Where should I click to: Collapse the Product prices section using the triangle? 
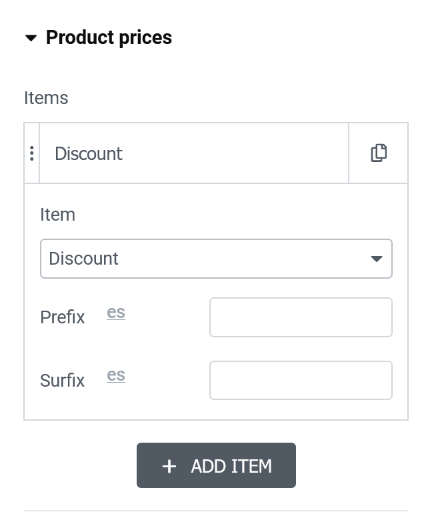31,38
